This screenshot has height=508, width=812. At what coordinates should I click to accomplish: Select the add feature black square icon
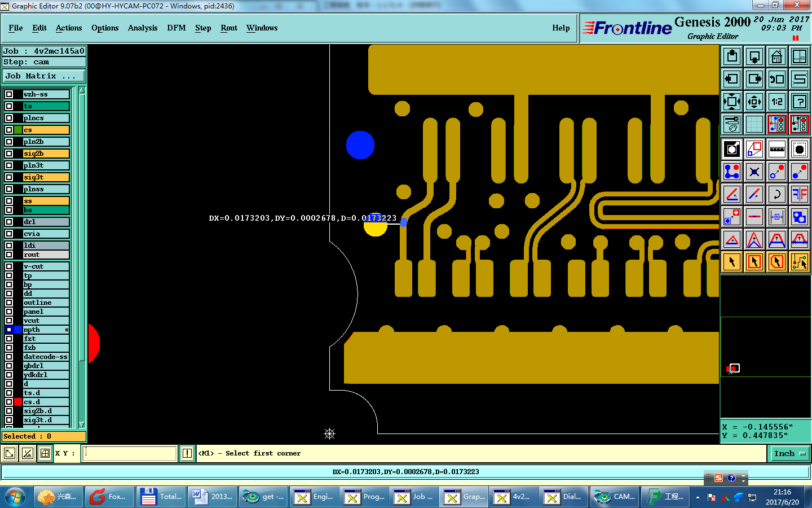point(732,149)
